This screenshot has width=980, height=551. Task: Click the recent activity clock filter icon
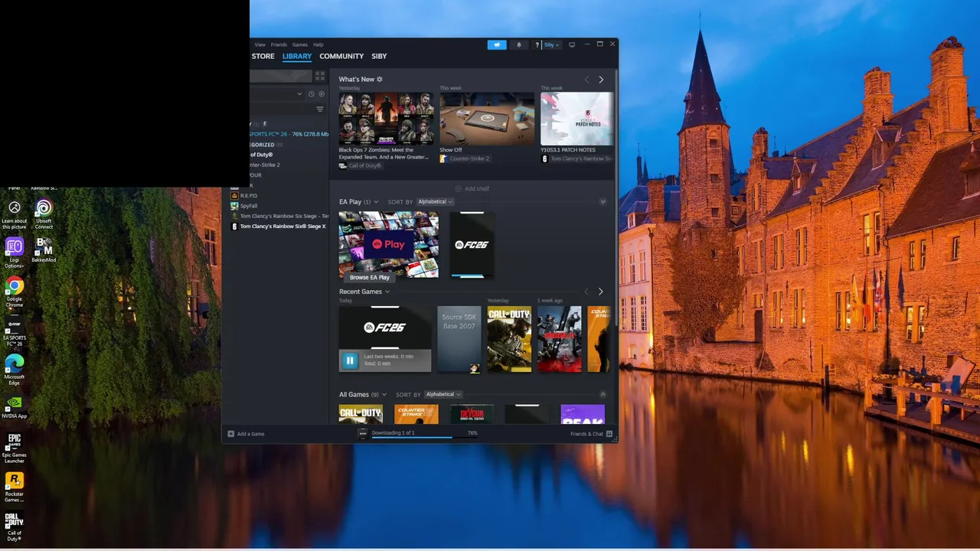click(312, 94)
